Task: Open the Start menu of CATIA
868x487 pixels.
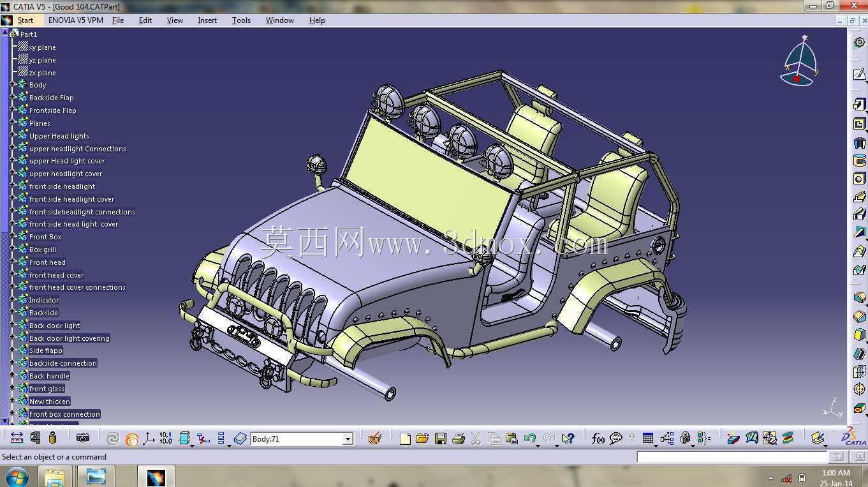Action: point(26,20)
